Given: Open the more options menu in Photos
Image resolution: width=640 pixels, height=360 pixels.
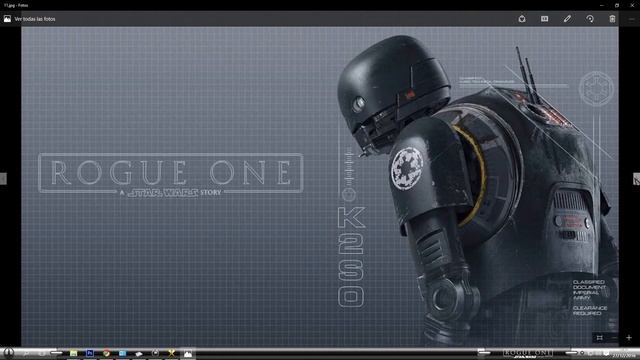Looking at the screenshot, I should (632, 19).
